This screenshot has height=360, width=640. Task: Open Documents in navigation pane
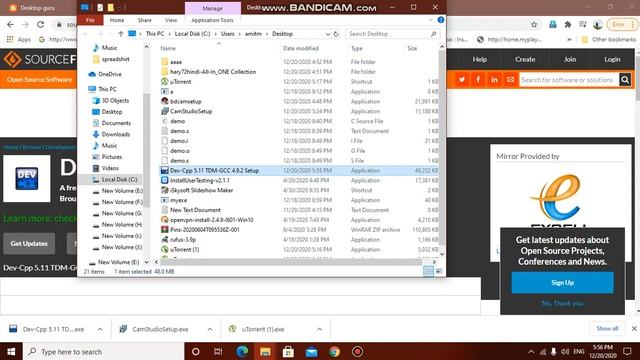(116, 123)
